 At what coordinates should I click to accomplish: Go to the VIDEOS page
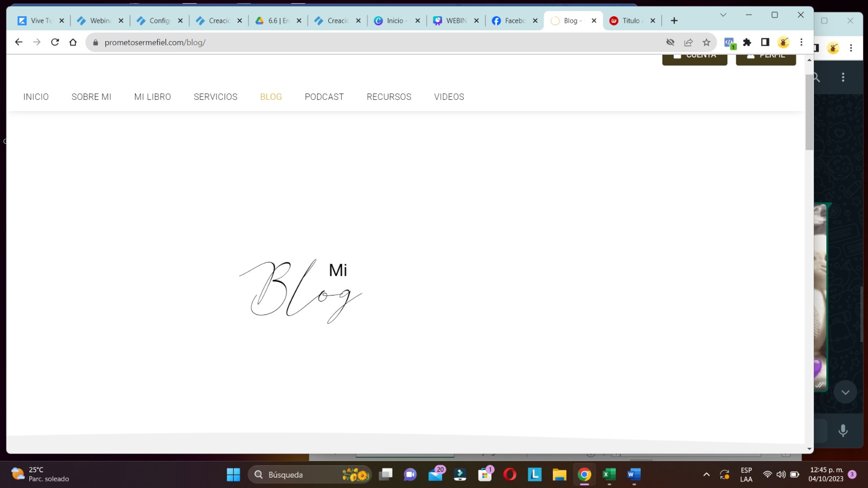click(x=449, y=97)
